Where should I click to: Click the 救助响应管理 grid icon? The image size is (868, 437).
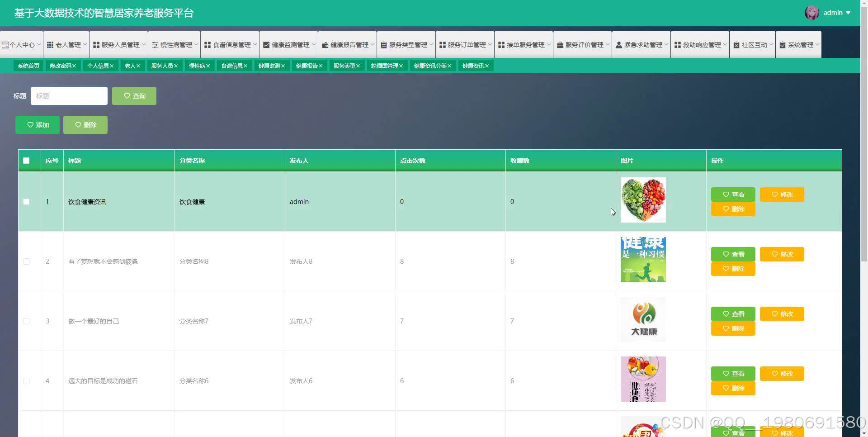[678, 45]
